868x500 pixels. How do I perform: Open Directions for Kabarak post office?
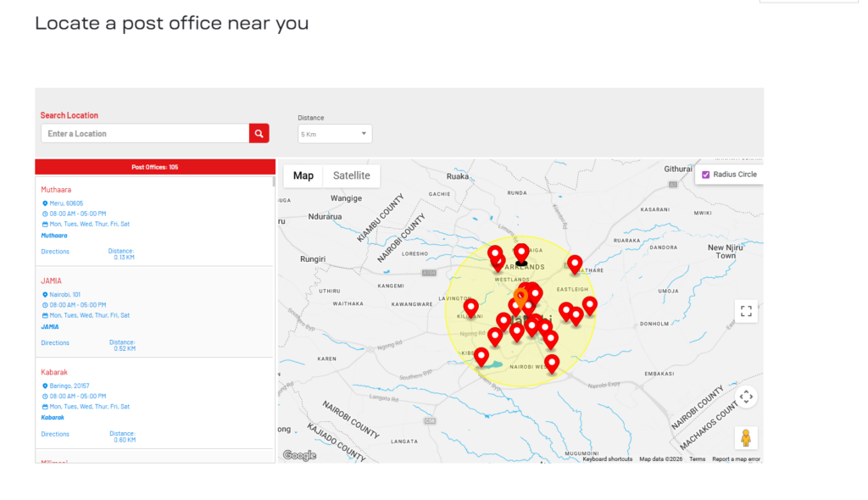55,434
